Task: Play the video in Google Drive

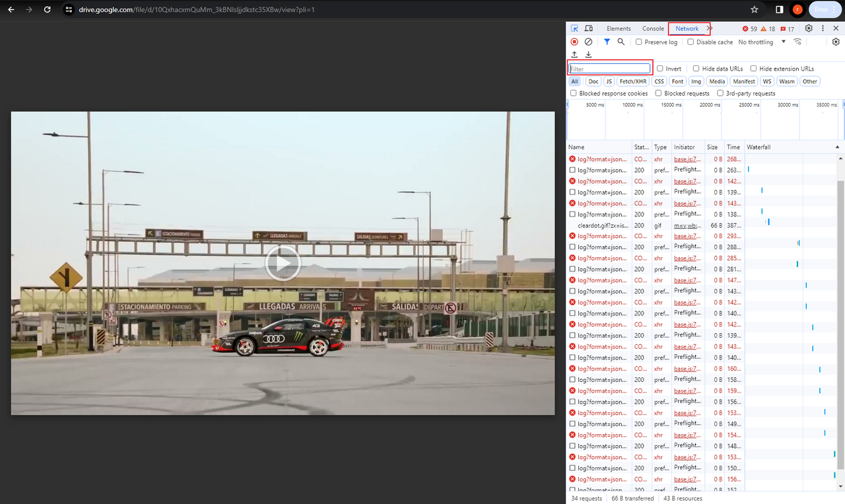Action: coord(283,263)
